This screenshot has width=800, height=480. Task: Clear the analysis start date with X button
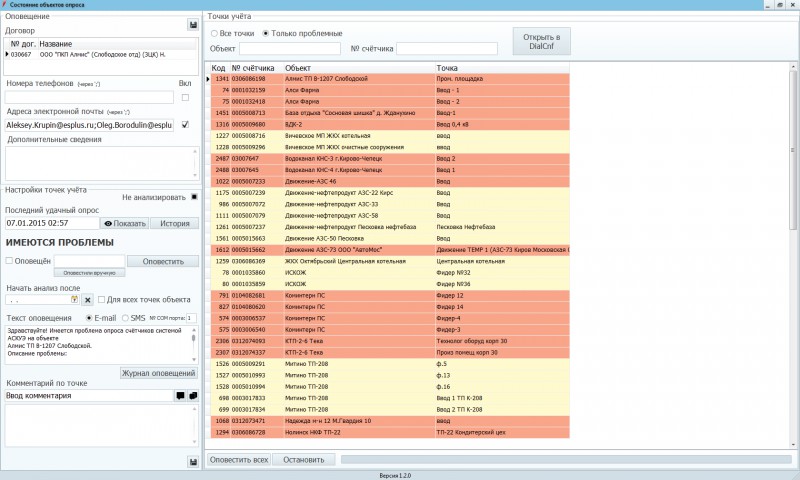coord(88,300)
